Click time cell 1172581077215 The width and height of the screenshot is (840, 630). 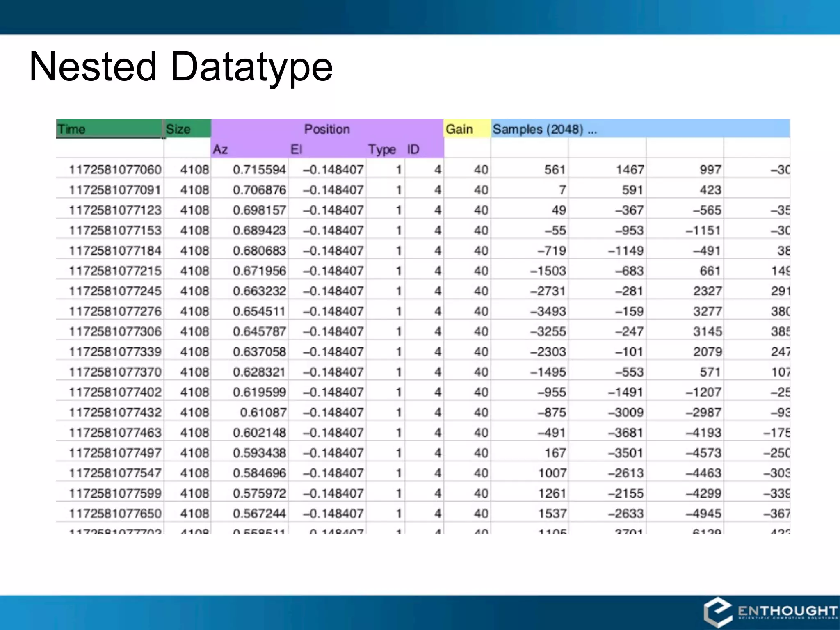pos(115,270)
